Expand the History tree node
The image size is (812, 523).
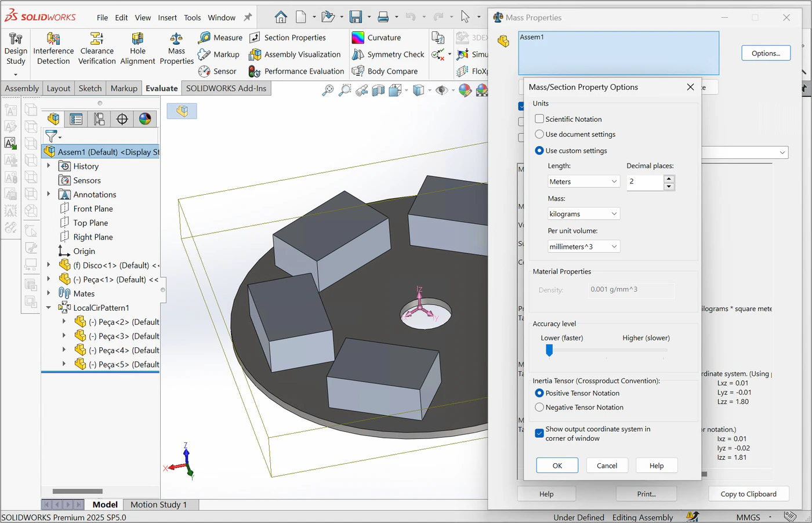(x=49, y=166)
